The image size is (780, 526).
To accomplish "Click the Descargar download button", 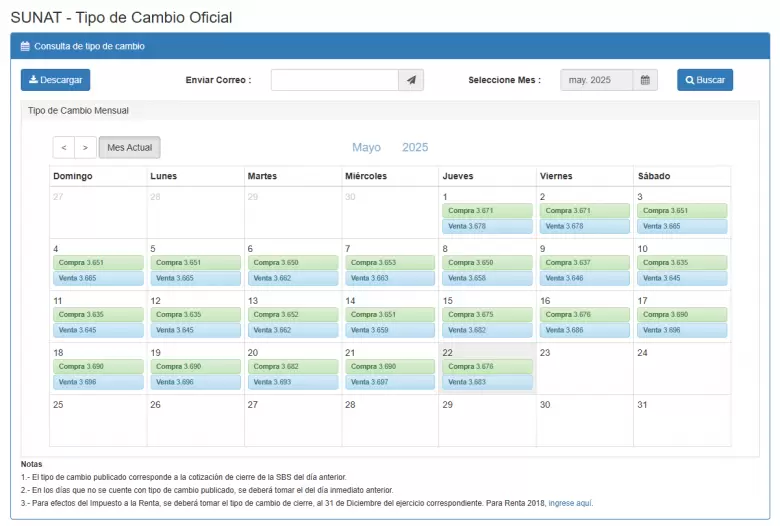I will [x=55, y=80].
